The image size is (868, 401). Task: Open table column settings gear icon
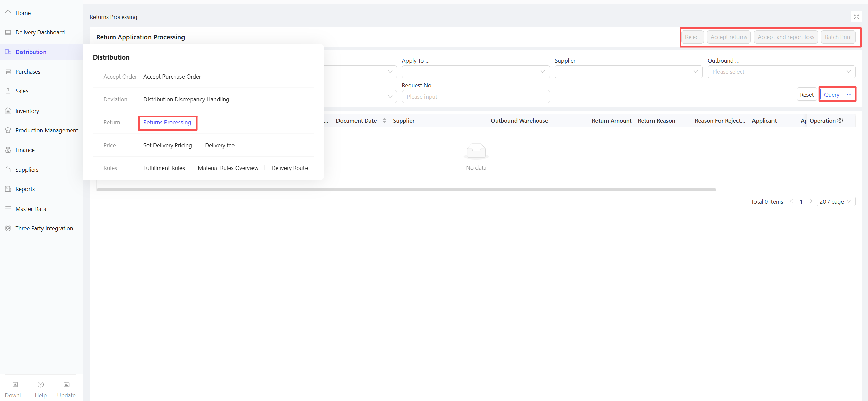pyautogui.click(x=840, y=121)
